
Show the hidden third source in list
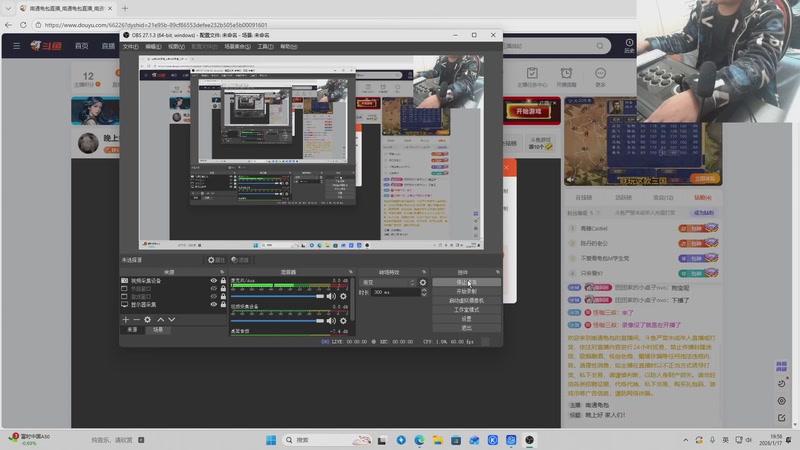214,296
